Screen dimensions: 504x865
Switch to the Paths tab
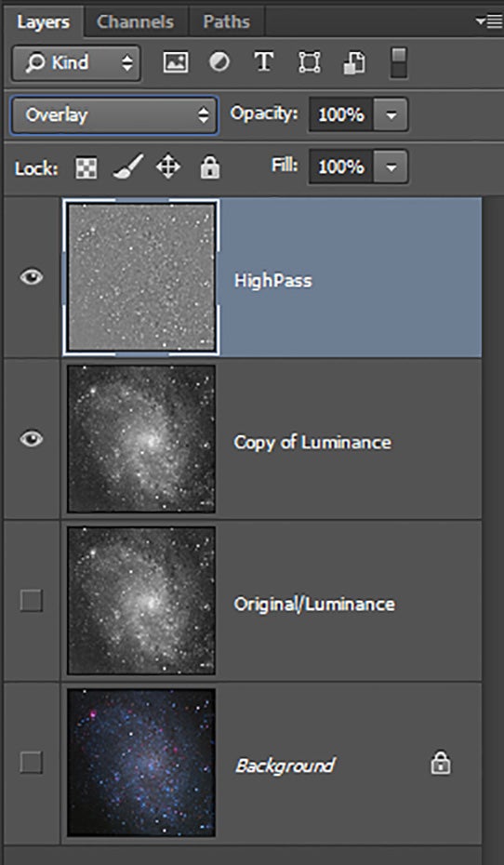coord(226,21)
